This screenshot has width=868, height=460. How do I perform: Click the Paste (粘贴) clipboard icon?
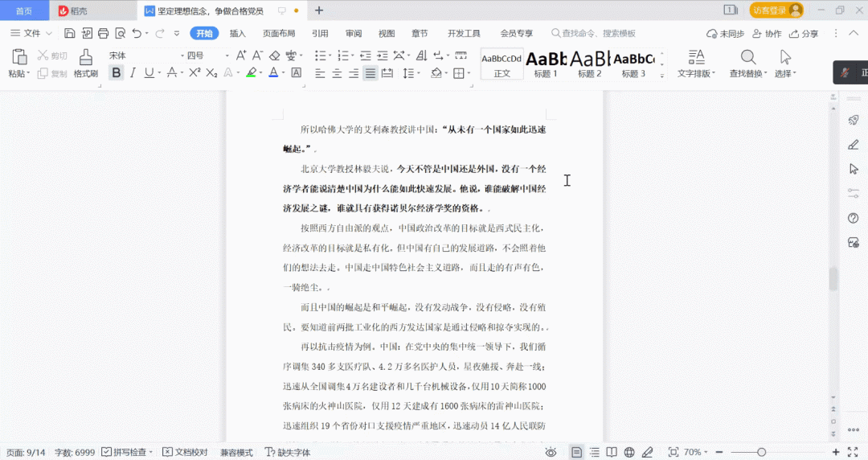(18, 57)
